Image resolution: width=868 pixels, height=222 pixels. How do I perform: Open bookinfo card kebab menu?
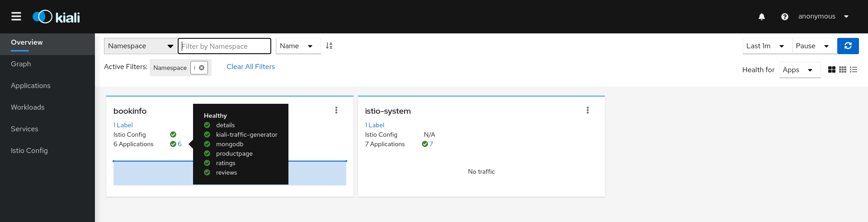336,110
